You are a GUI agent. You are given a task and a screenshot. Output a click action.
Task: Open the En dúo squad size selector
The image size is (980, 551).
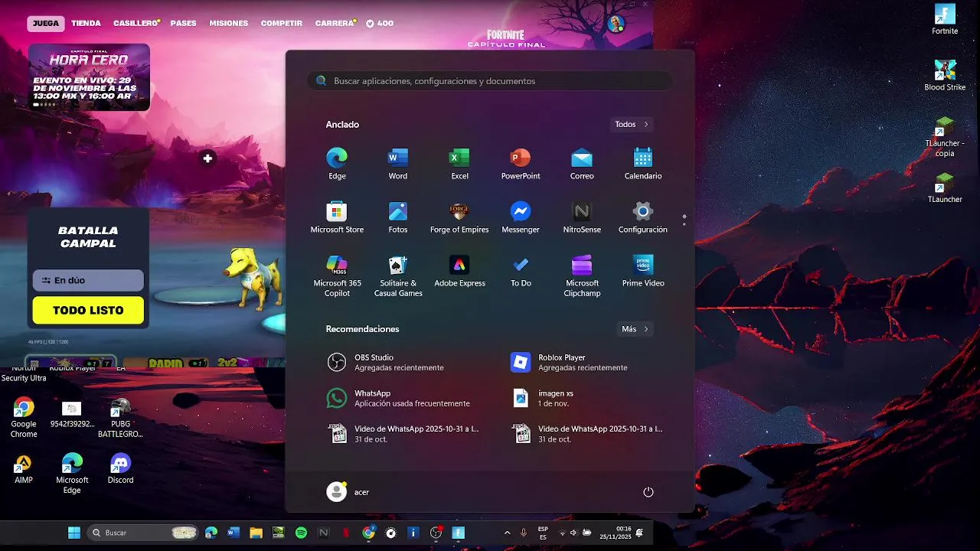(88, 280)
